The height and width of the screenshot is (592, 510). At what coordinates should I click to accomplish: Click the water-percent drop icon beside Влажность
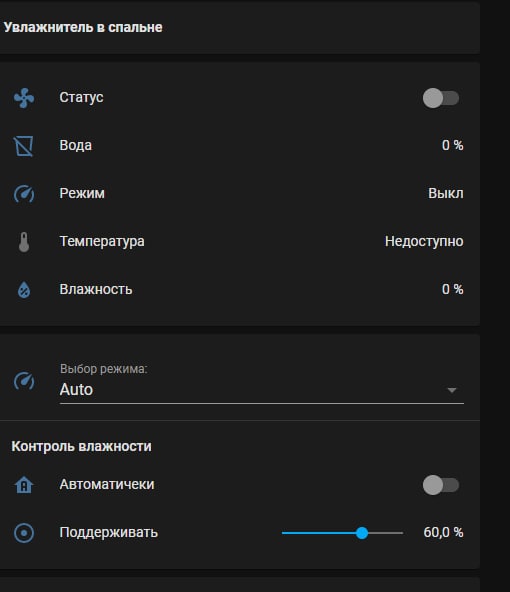[x=24, y=290]
